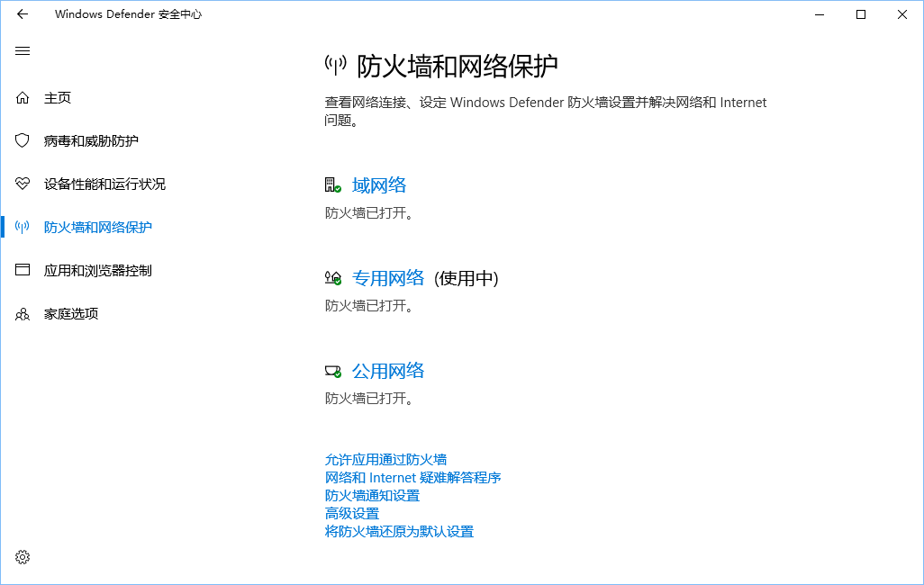This screenshot has height=585, width=924.
Task: Select 防火墙和网络保护 in sidebar
Action: pyautogui.click(x=98, y=227)
